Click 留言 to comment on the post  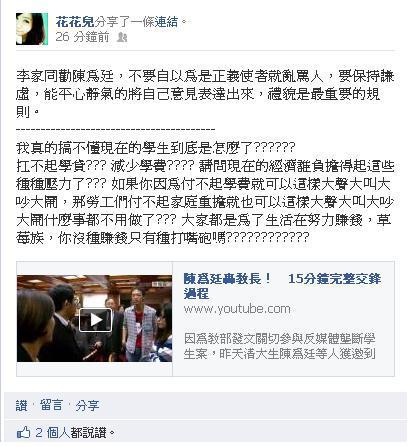coord(51,405)
